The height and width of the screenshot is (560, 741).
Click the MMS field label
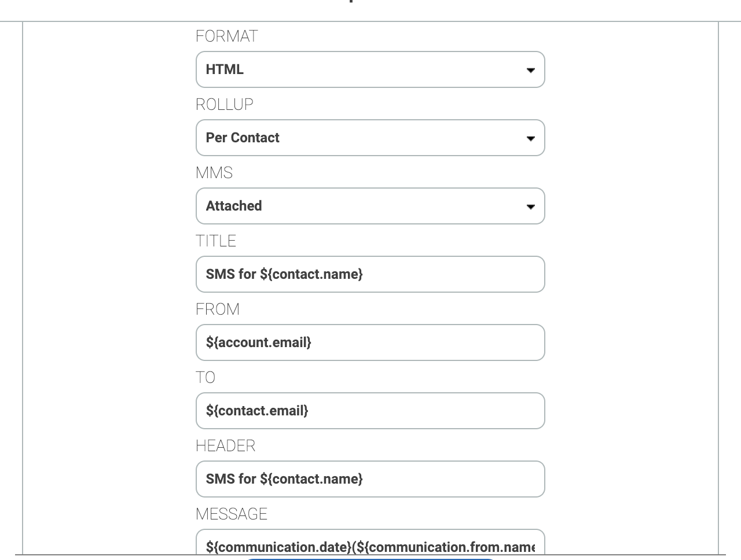[214, 173]
